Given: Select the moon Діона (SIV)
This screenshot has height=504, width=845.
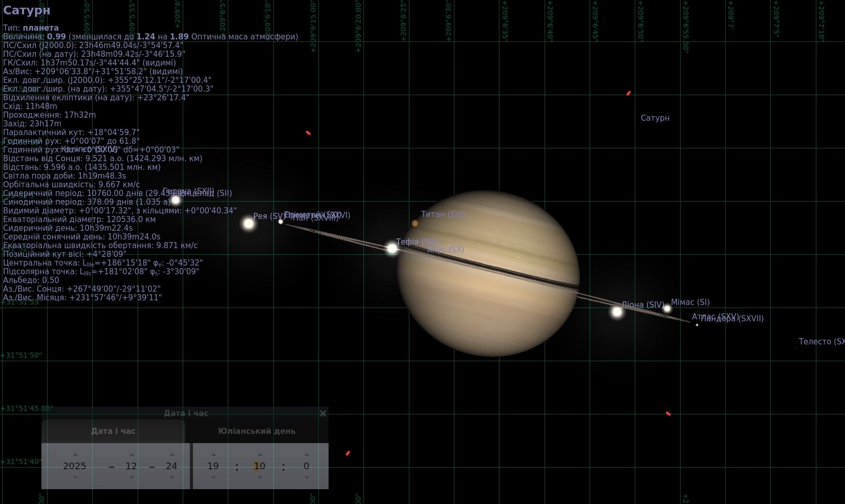Looking at the screenshot, I should 617,312.
